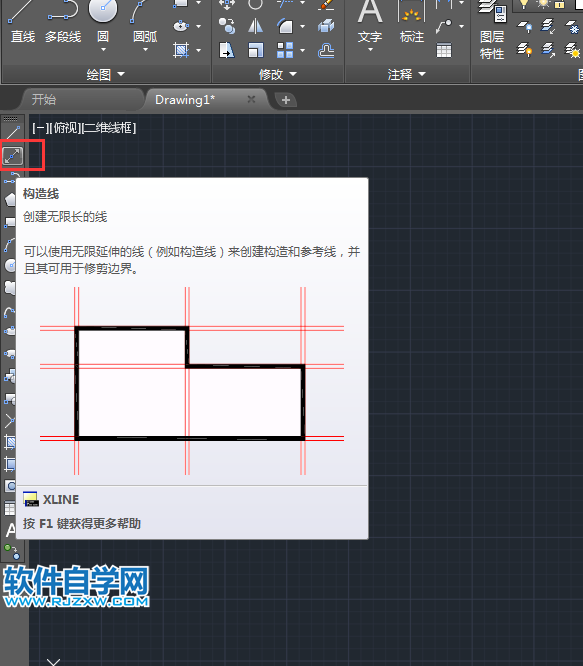
Task: Click the circle tool in left toolbar
Action: pos(10,265)
